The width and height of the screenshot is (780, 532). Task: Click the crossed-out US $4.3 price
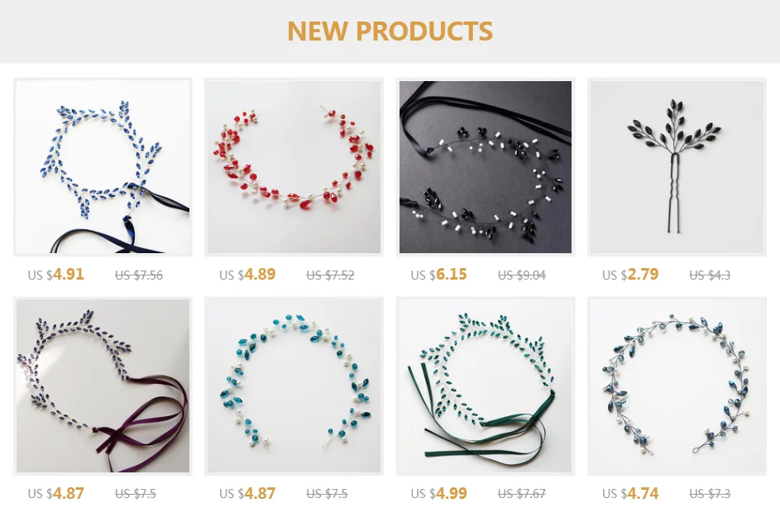[x=710, y=276]
